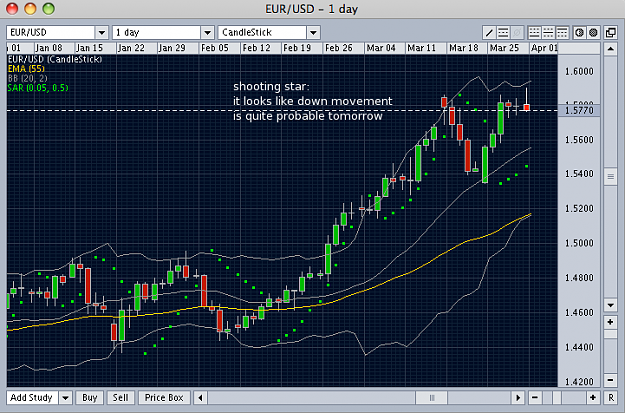Open the 1 day timeframe dropdown arrow
625x413 pixels.
pos(207,33)
